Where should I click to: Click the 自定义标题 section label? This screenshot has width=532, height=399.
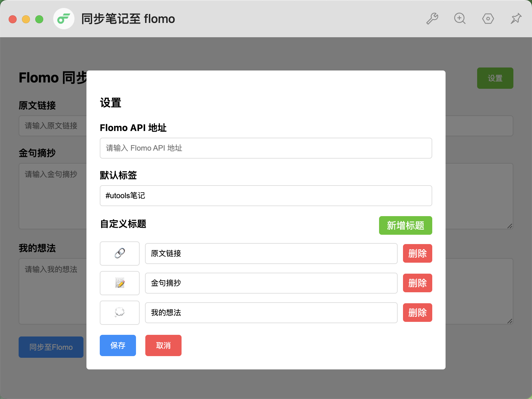click(x=123, y=224)
